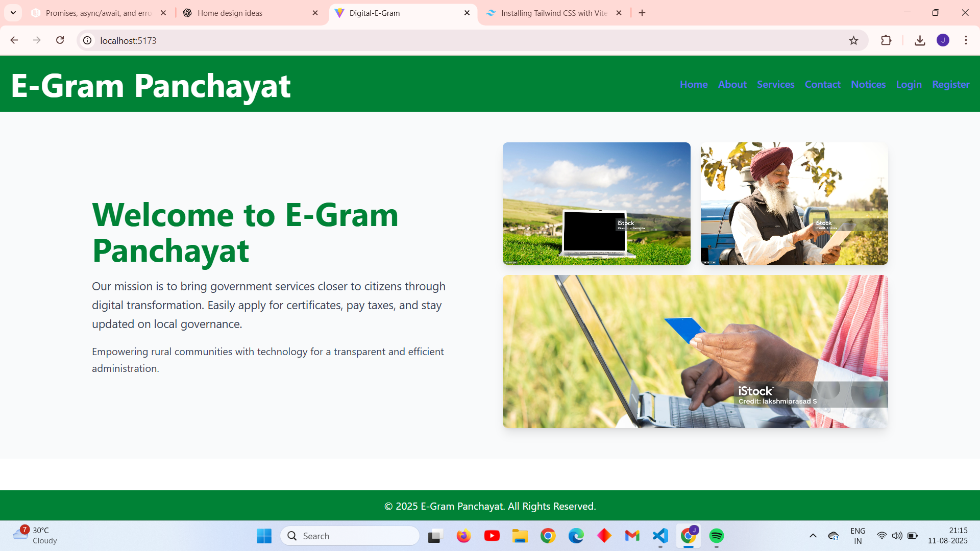Click the browser reload page icon
The image size is (980, 551).
[60, 40]
